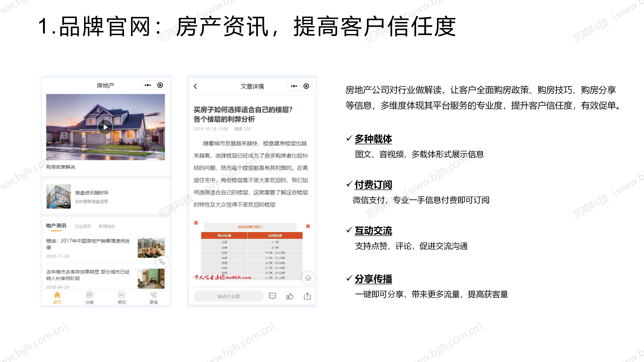This screenshot has width=644, height=362.
Task: Click the 多种载体 heading
Action: point(373,139)
